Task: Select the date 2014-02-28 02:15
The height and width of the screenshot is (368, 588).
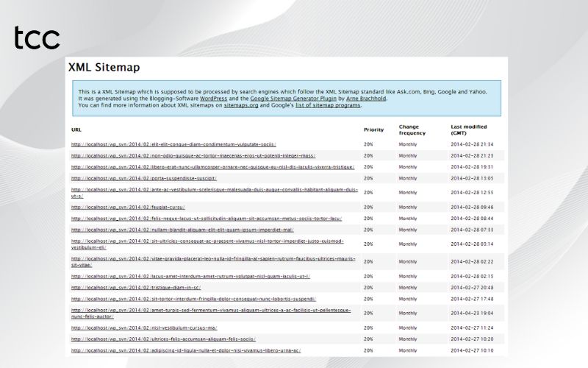Action: pos(472,276)
